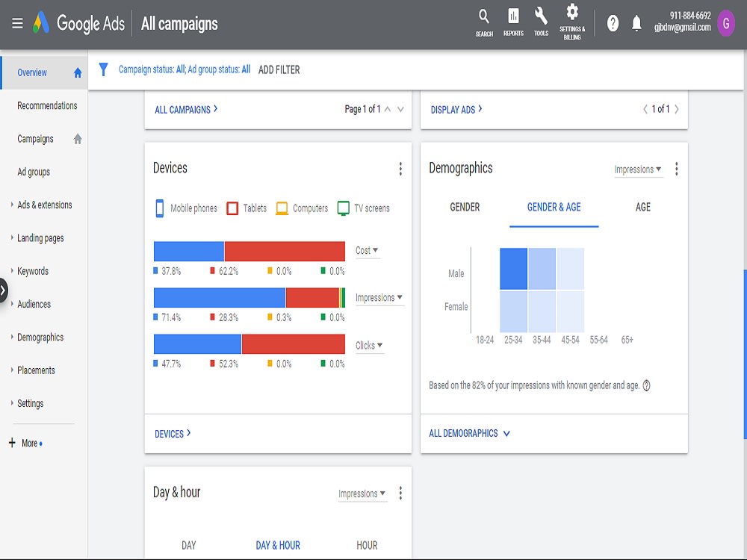Click the blue Mobile segment in Impressions bar
747x560 pixels.
(219, 298)
